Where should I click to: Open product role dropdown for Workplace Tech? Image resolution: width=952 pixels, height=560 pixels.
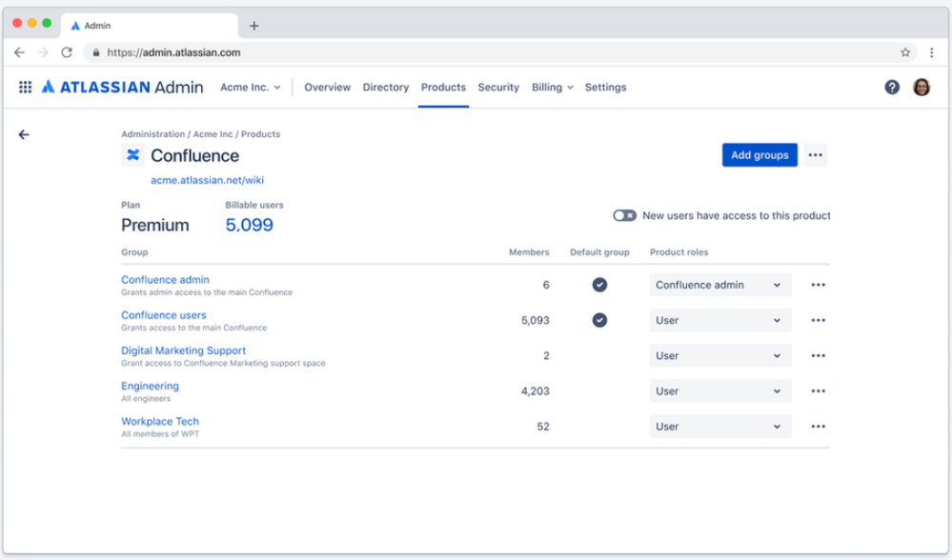(x=720, y=427)
